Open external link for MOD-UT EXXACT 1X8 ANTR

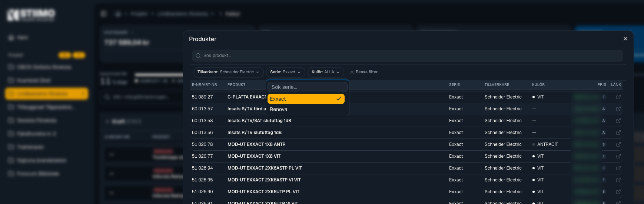[x=618, y=144]
